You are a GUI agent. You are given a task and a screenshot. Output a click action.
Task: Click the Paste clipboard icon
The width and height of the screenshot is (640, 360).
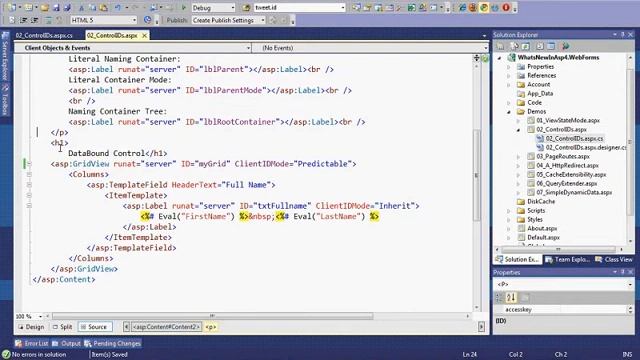[104, 7]
